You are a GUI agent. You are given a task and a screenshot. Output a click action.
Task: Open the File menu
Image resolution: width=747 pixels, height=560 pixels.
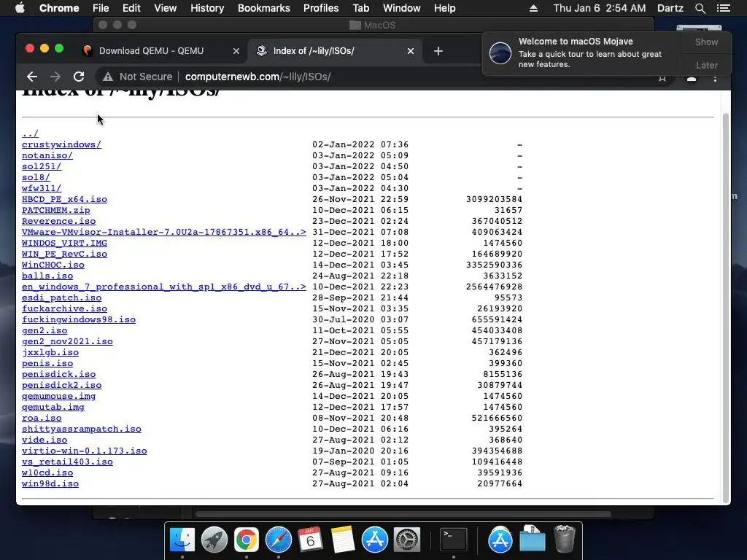pyautogui.click(x=101, y=8)
